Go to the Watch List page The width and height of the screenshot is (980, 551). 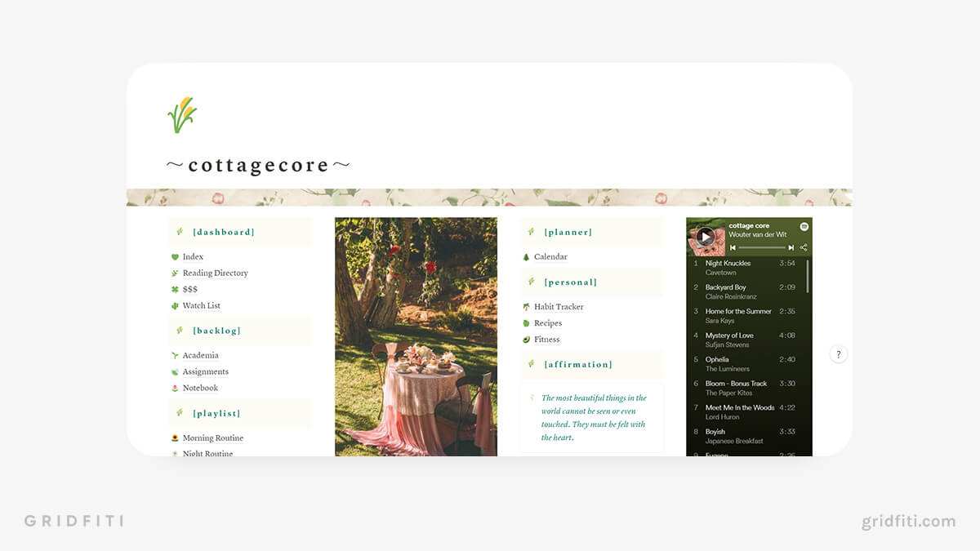pos(201,306)
